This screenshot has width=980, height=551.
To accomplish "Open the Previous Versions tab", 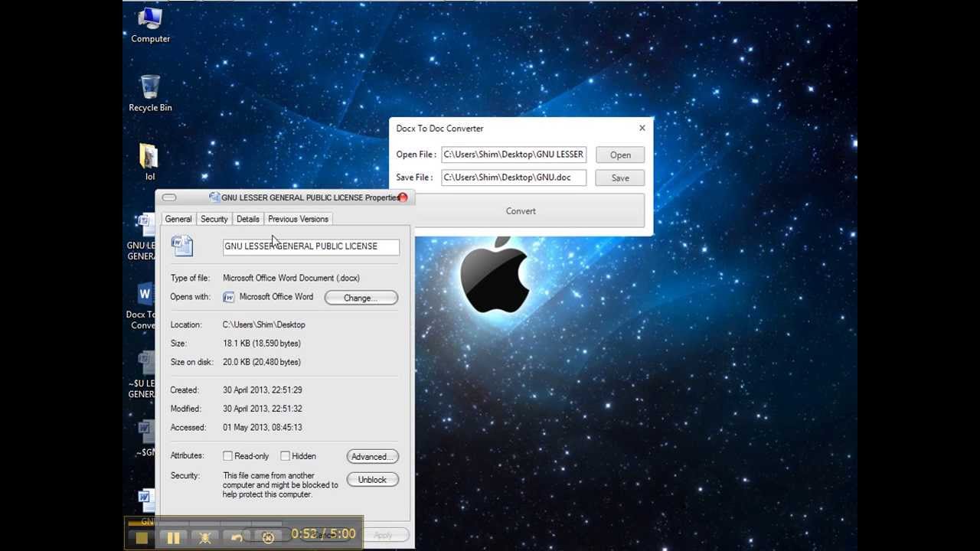I will click(x=298, y=219).
